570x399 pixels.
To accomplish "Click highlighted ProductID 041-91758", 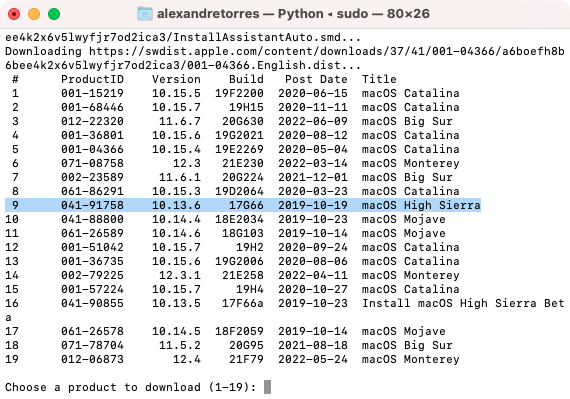I will 92,205.
